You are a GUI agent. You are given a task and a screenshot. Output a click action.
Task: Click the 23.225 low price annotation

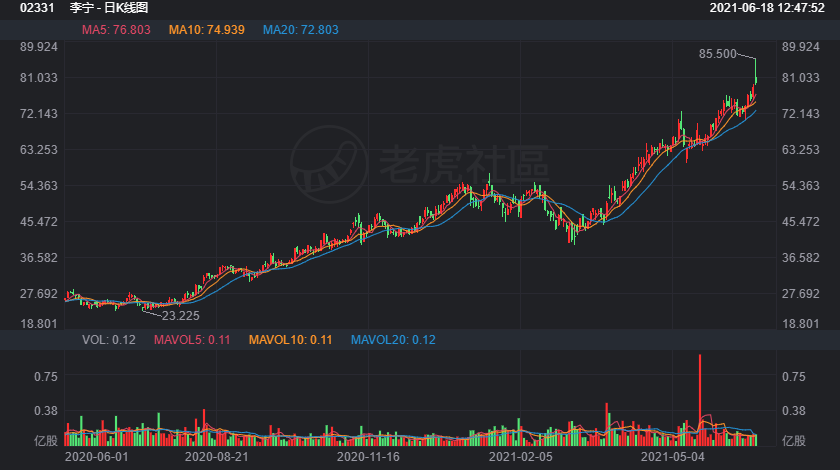pyautogui.click(x=181, y=315)
